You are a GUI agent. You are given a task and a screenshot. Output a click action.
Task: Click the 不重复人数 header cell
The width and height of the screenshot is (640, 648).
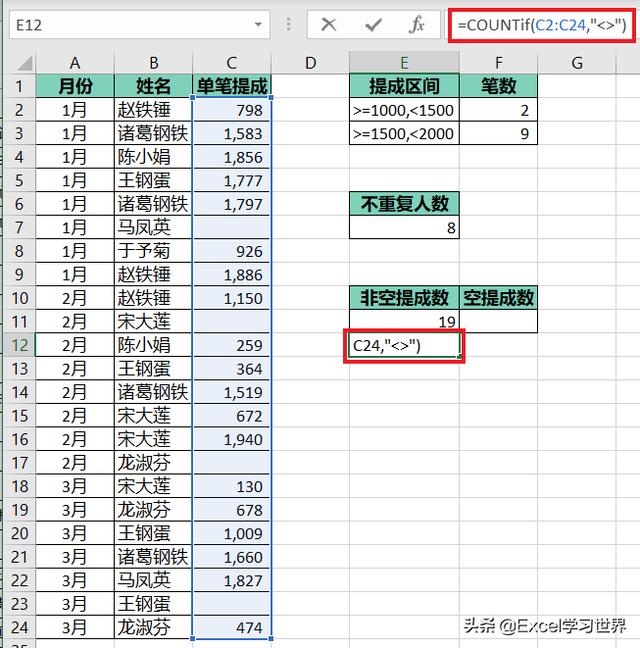tap(404, 204)
